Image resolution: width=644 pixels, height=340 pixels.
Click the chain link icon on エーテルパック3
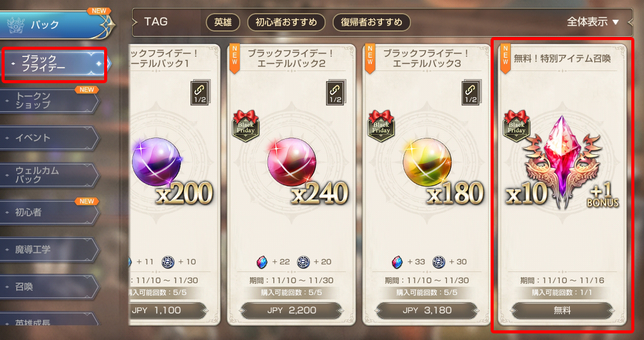point(471,93)
